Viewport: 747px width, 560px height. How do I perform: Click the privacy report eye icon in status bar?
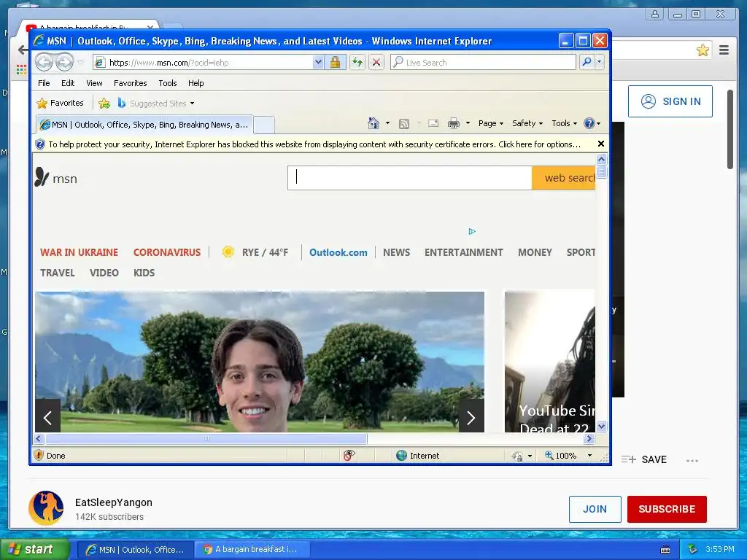pyautogui.click(x=349, y=456)
